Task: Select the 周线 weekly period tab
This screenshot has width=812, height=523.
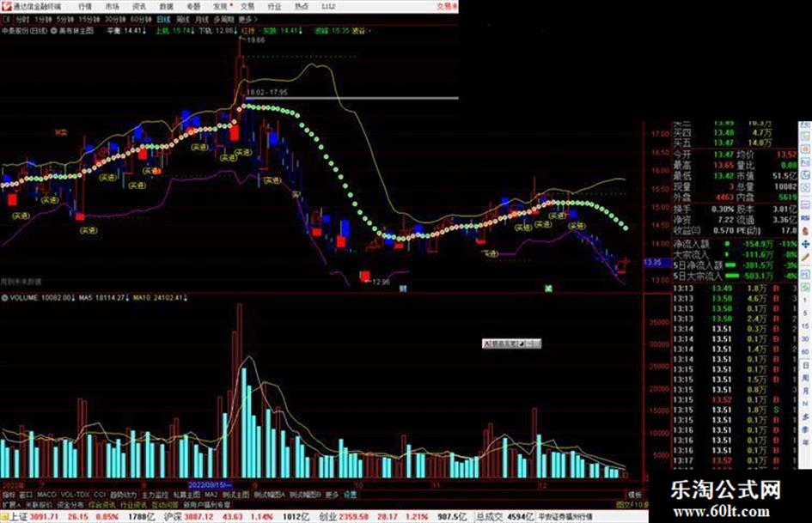Action: [183, 19]
